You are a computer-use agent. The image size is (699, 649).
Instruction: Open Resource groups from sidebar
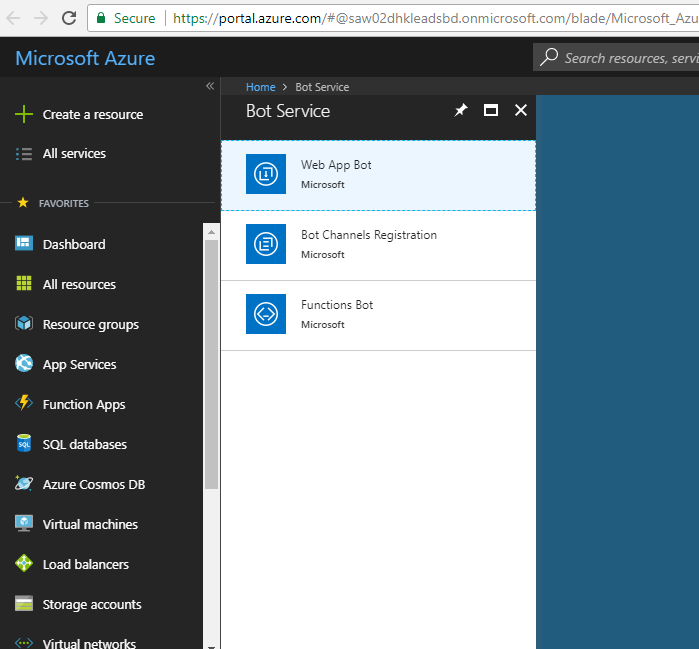pyautogui.click(x=91, y=324)
